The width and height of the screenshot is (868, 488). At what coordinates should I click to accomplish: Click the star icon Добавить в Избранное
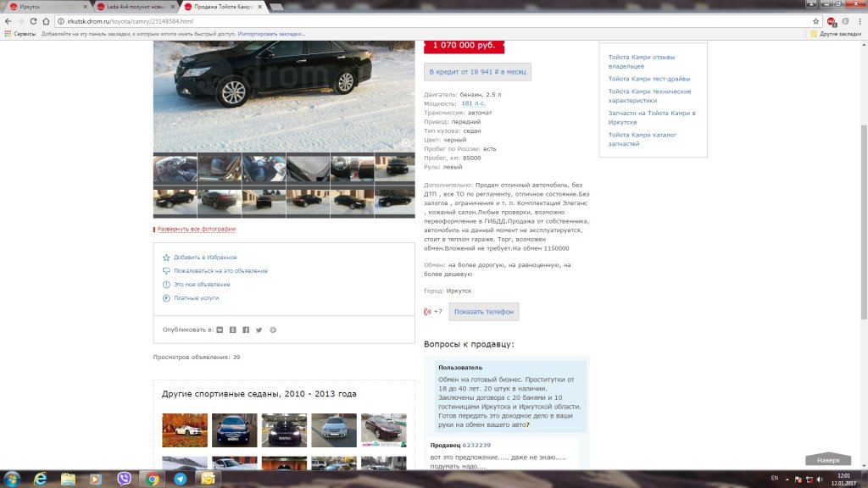pyautogui.click(x=166, y=258)
